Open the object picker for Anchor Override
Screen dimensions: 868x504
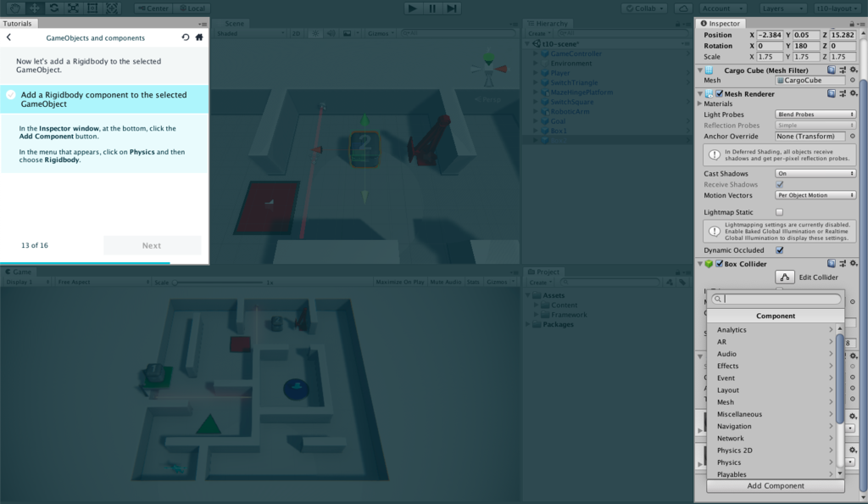tap(853, 137)
